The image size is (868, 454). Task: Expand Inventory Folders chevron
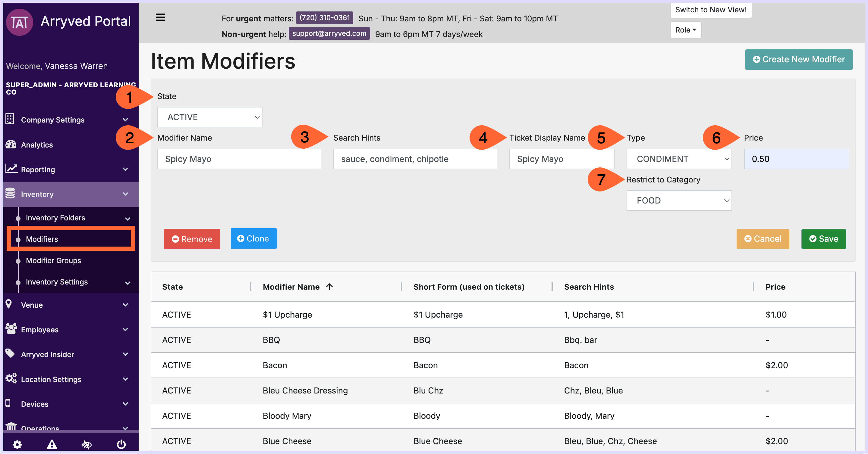point(128,218)
